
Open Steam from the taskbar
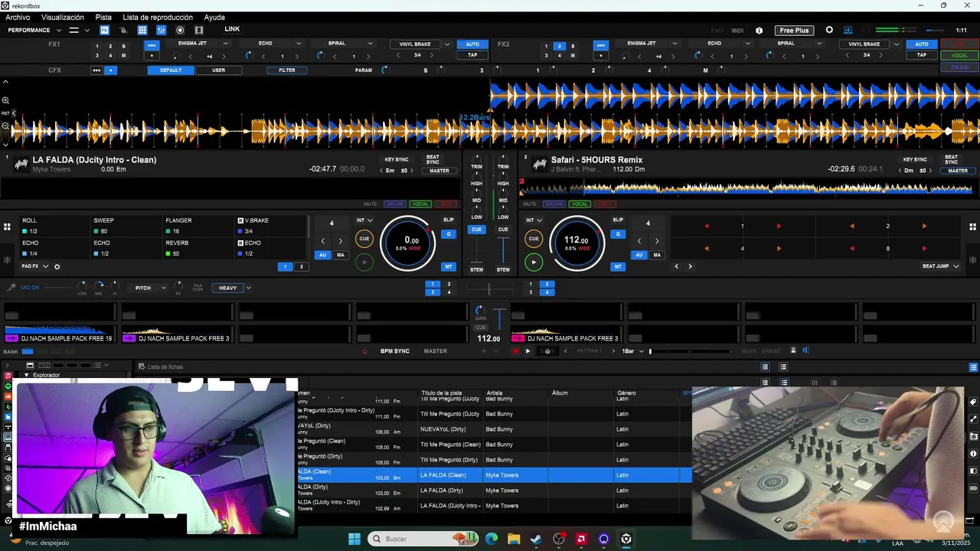tap(536, 539)
